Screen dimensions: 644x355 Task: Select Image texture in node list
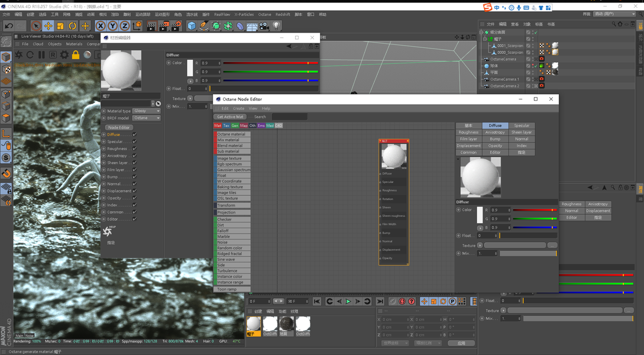pos(232,158)
